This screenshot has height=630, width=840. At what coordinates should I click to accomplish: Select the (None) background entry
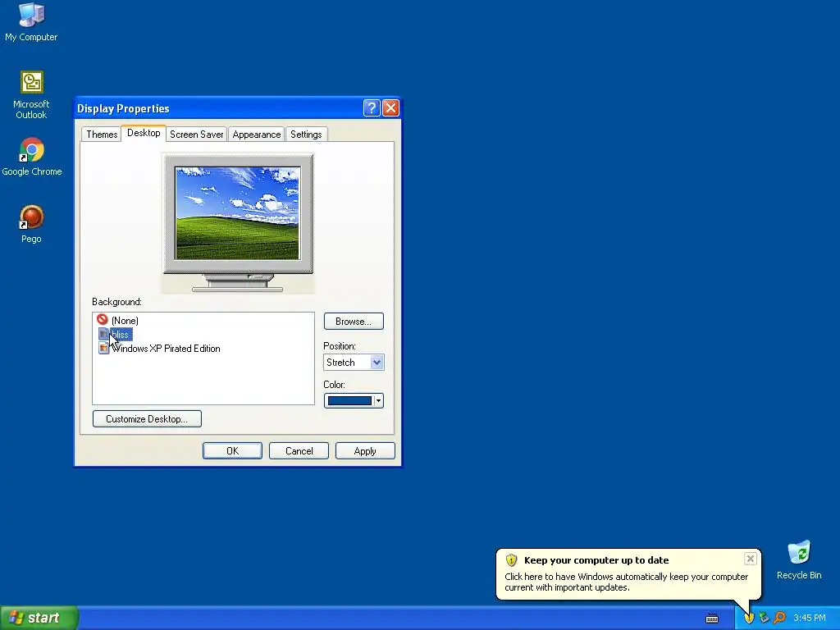click(125, 321)
